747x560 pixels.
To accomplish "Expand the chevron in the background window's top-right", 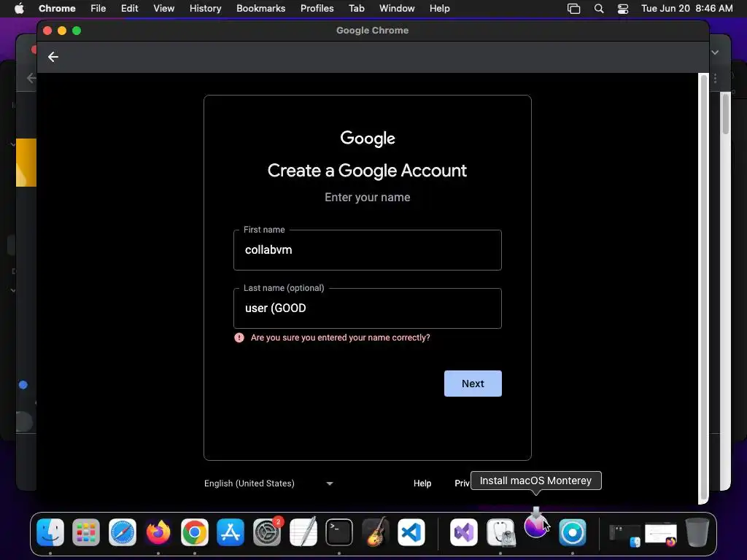I will tap(715, 52).
